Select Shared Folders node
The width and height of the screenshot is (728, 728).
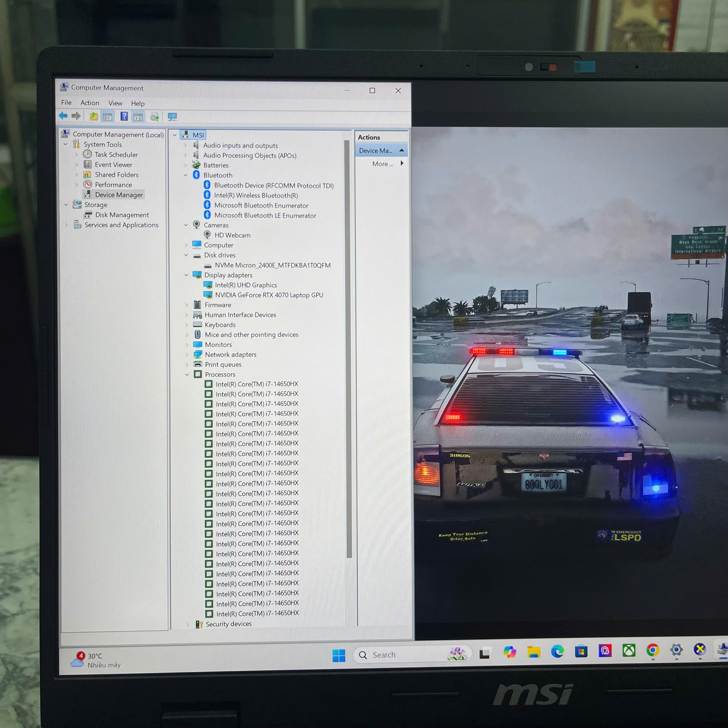(x=116, y=175)
